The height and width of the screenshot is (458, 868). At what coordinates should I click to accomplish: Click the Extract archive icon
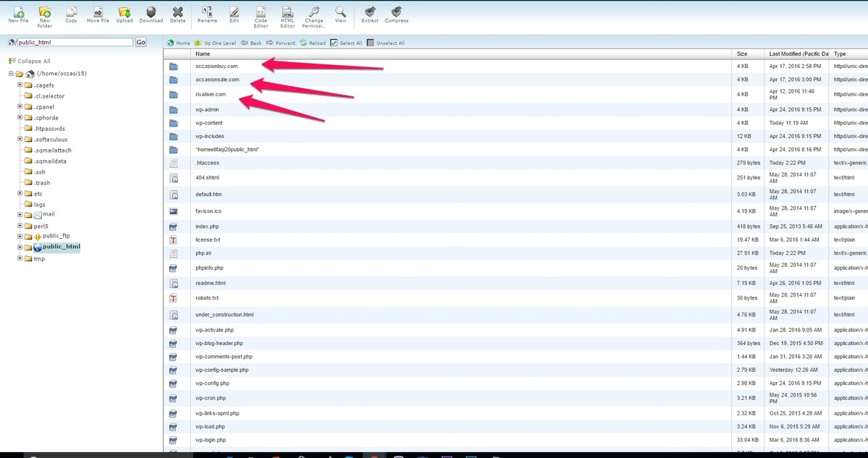tap(370, 14)
